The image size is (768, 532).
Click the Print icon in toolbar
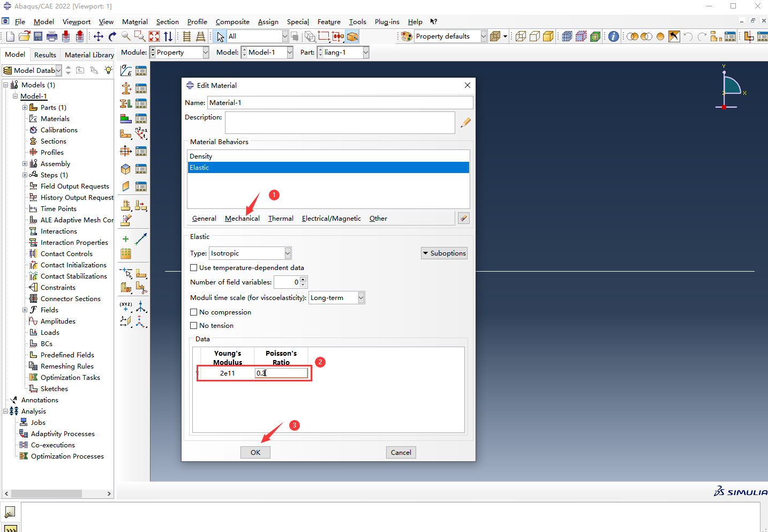click(x=52, y=36)
